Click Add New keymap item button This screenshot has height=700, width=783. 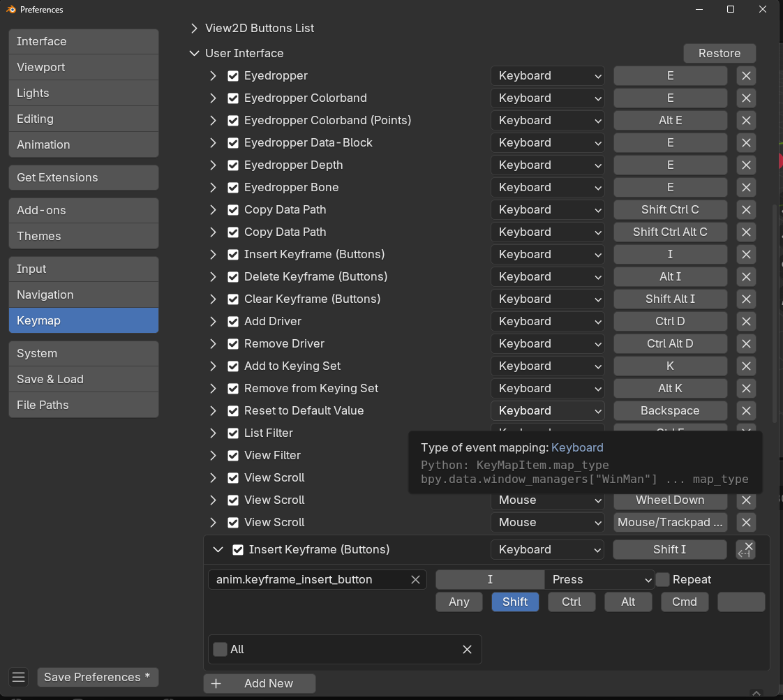click(x=260, y=683)
